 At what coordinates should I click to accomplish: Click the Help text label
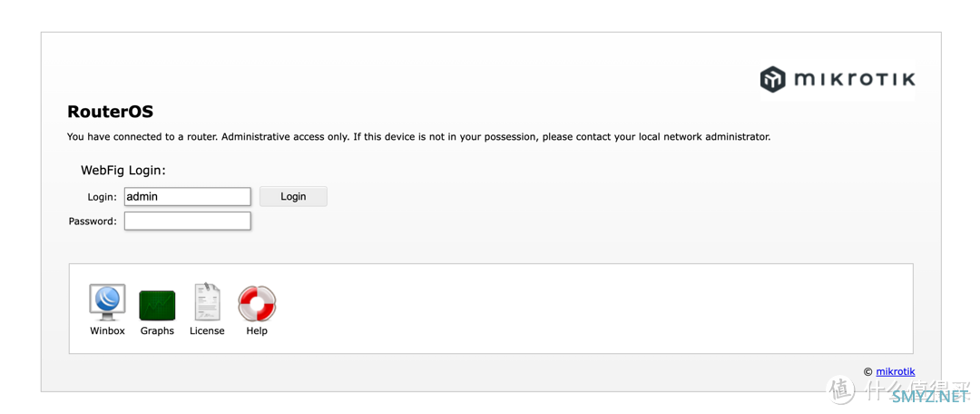257,330
